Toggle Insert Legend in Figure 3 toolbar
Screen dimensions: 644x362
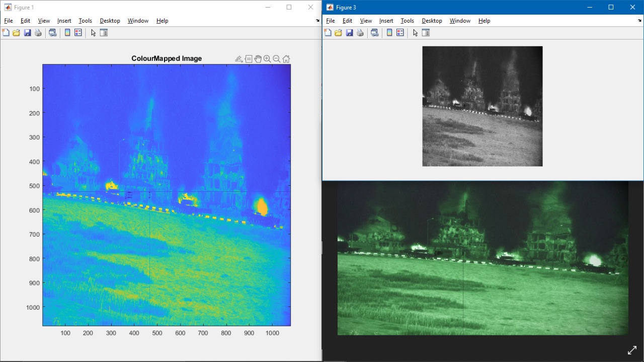click(x=400, y=33)
